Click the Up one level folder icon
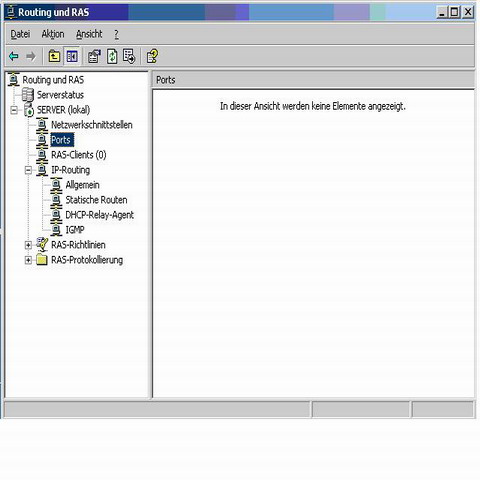The width and height of the screenshot is (480, 480). point(54,56)
